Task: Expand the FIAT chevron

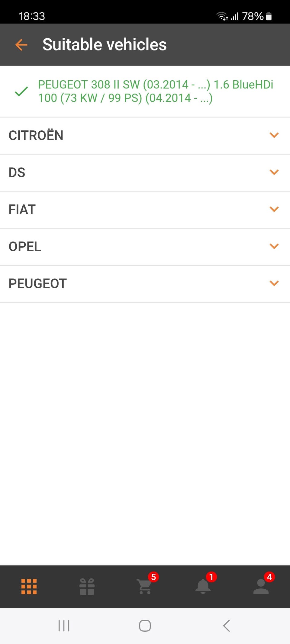Action: coord(274,209)
